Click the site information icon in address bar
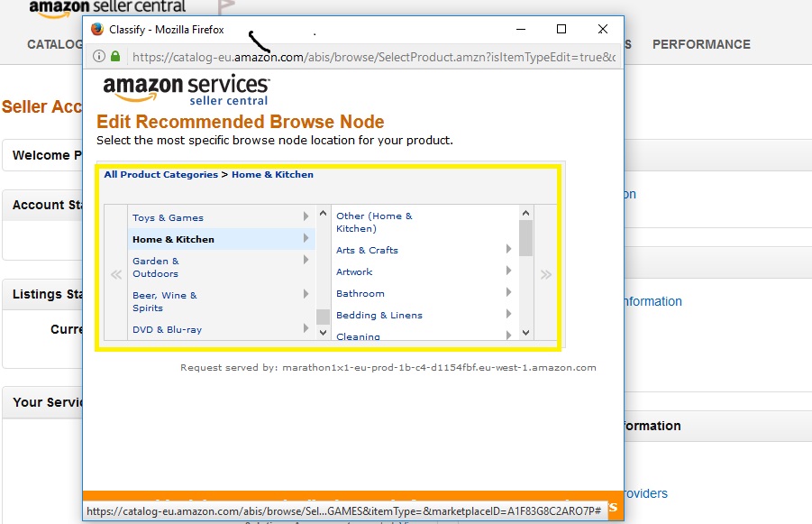812x524 pixels. [99, 56]
